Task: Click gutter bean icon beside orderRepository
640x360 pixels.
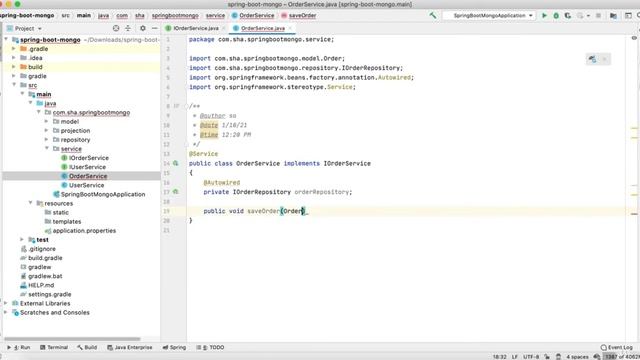Action: tap(176, 191)
